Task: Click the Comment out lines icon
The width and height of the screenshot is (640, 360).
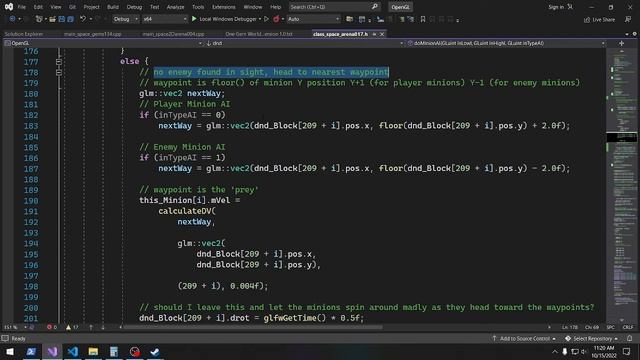Action: click(x=402, y=19)
